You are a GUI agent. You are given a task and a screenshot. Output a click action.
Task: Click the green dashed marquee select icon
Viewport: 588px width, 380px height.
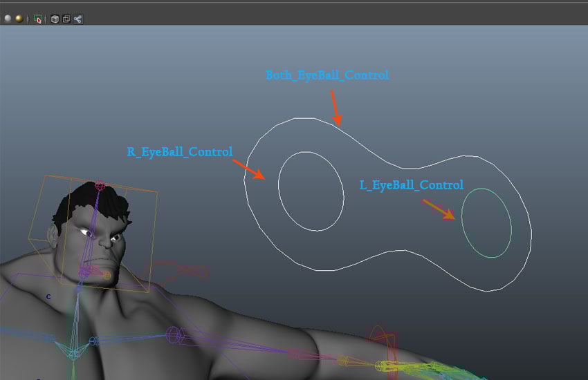click(x=37, y=19)
